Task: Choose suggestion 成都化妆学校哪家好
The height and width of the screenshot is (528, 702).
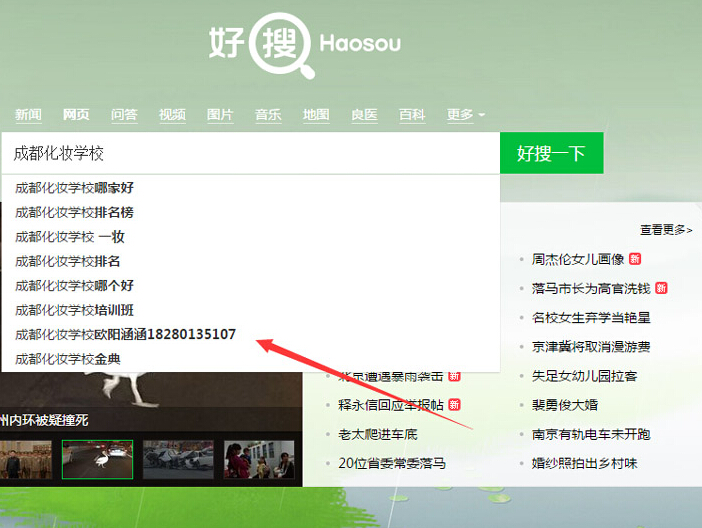Action: 74,187
